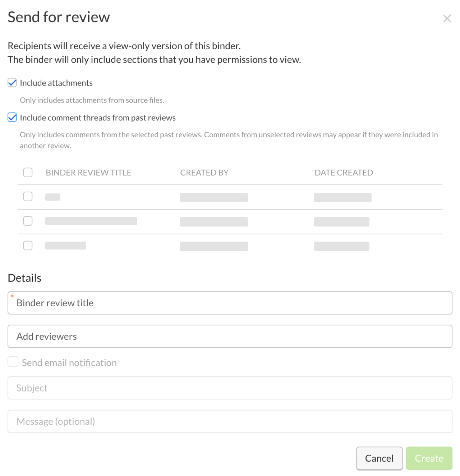Select the first review title placeholder
460x476 pixels.
53,197
